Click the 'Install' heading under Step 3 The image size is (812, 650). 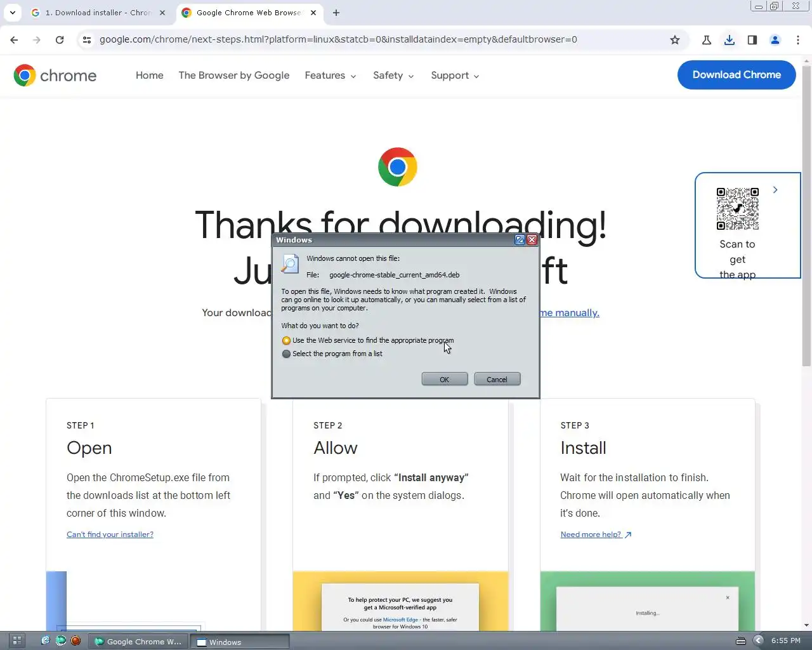pyautogui.click(x=583, y=448)
